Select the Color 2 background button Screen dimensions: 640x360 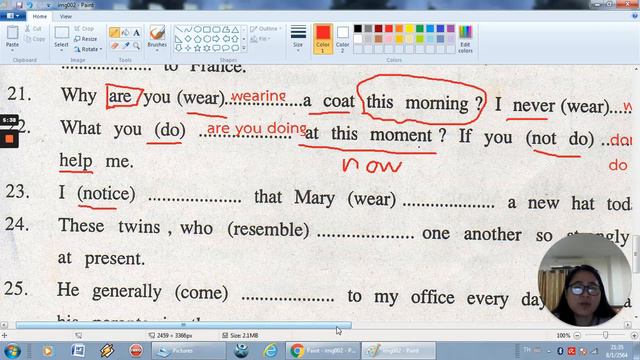click(342, 39)
